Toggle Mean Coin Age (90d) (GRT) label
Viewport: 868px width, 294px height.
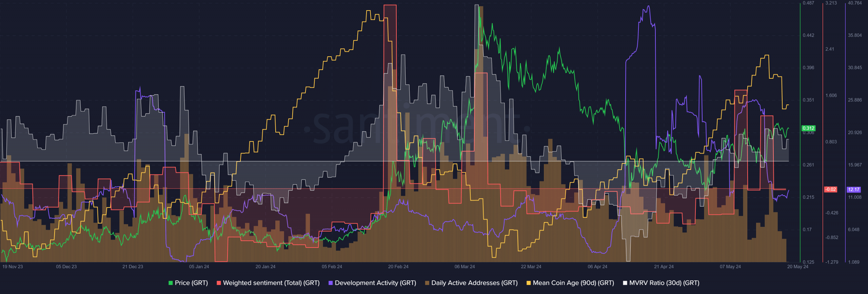click(573, 283)
